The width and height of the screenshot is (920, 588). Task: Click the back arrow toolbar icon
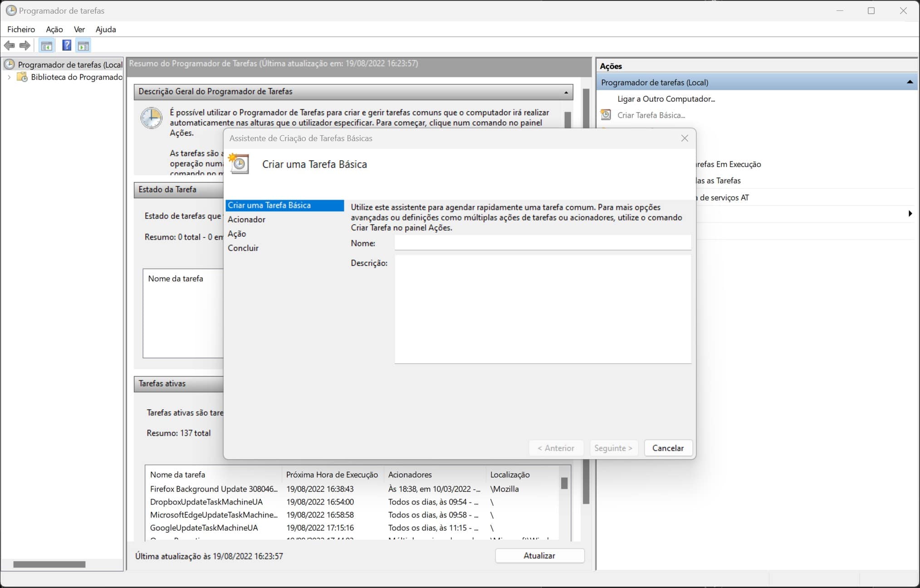pyautogui.click(x=9, y=45)
